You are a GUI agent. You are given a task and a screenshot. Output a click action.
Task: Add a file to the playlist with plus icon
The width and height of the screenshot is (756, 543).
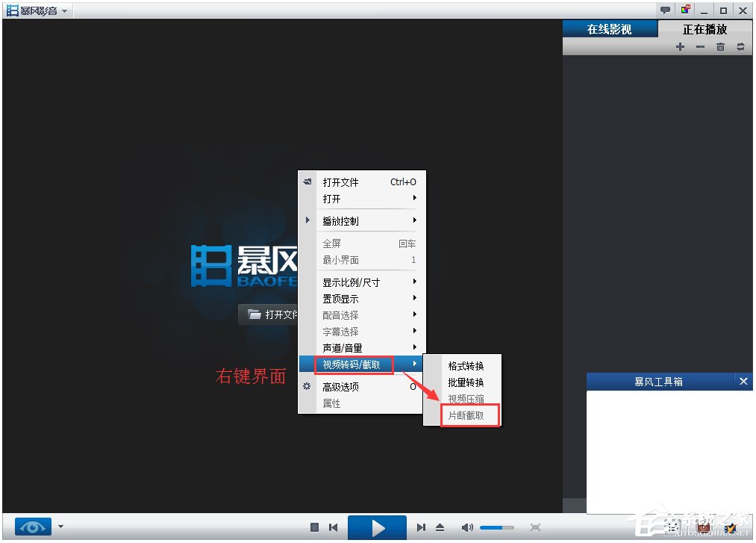click(x=680, y=47)
